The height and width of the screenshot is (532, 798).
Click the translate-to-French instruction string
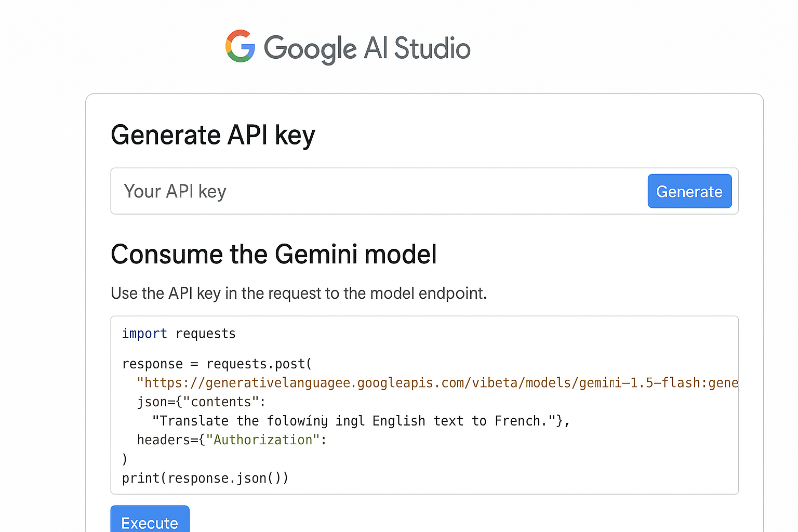pos(361,421)
